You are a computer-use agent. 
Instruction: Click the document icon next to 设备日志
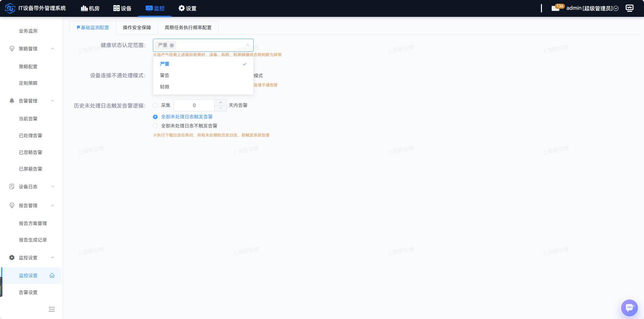click(12, 186)
